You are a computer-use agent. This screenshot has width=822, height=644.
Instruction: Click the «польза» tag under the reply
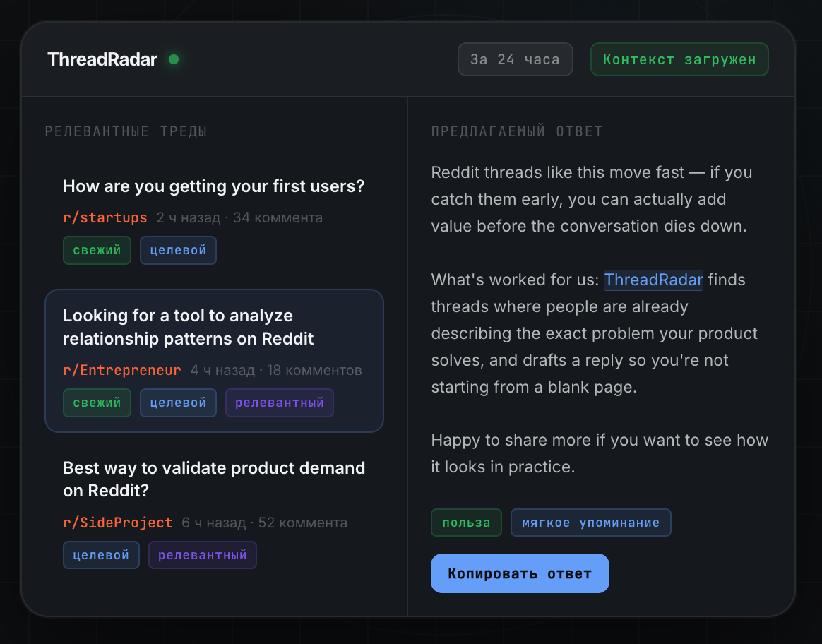467,523
